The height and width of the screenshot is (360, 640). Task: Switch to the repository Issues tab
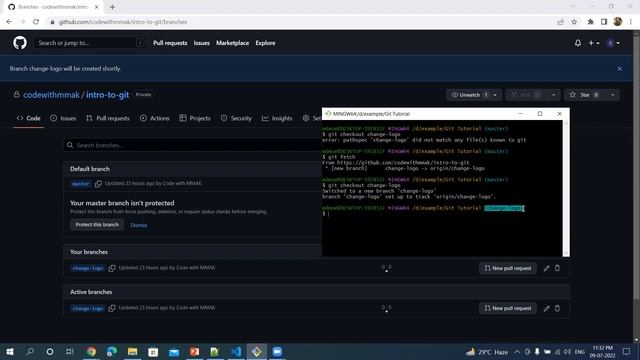tap(63, 118)
